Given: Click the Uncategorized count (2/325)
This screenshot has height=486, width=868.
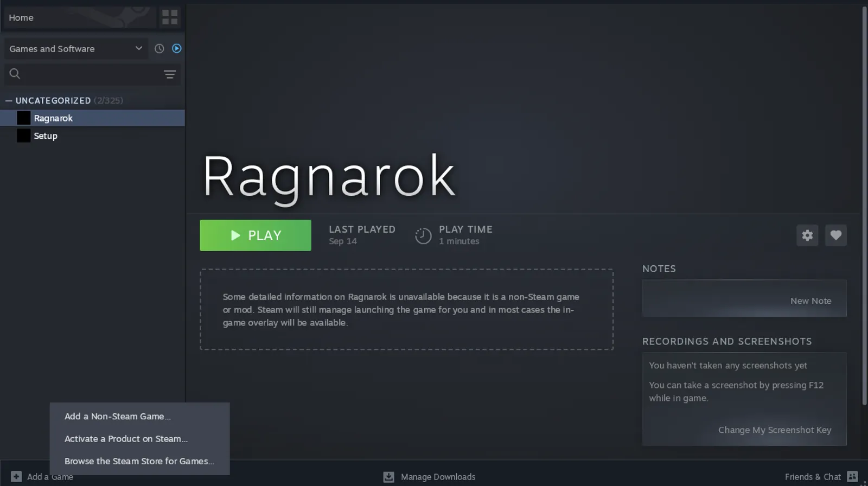Looking at the screenshot, I should click(x=108, y=100).
